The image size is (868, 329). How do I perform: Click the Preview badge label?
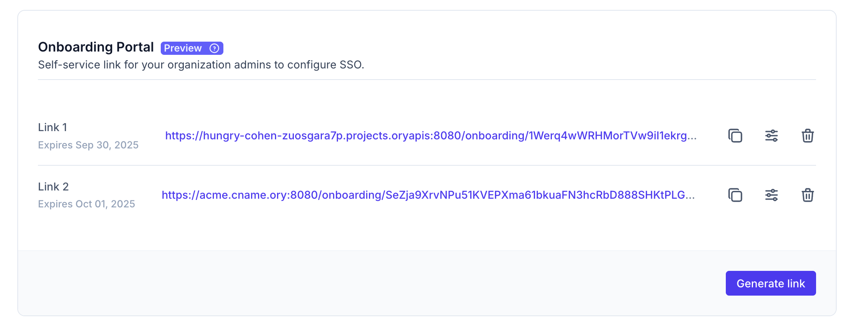coord(183,48)
